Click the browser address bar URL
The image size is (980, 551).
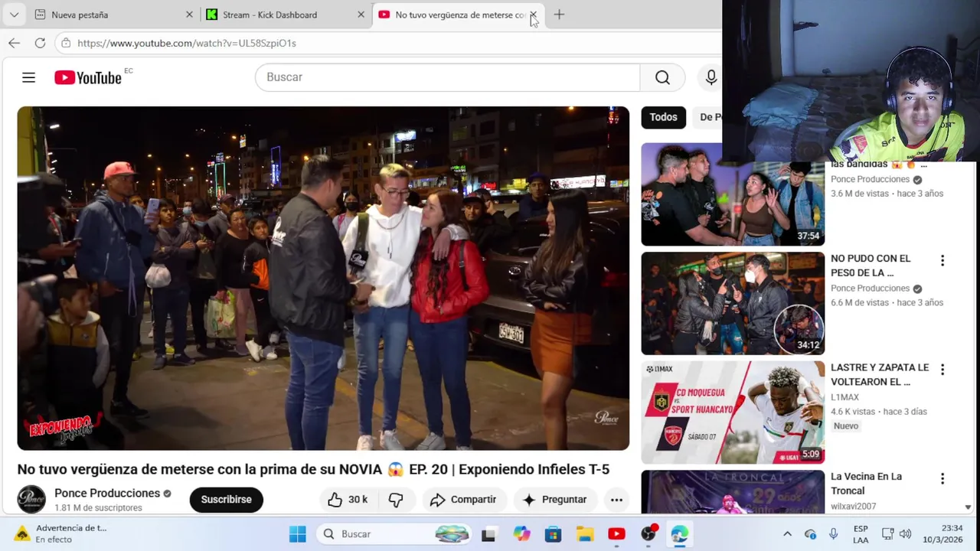point(187,43)
